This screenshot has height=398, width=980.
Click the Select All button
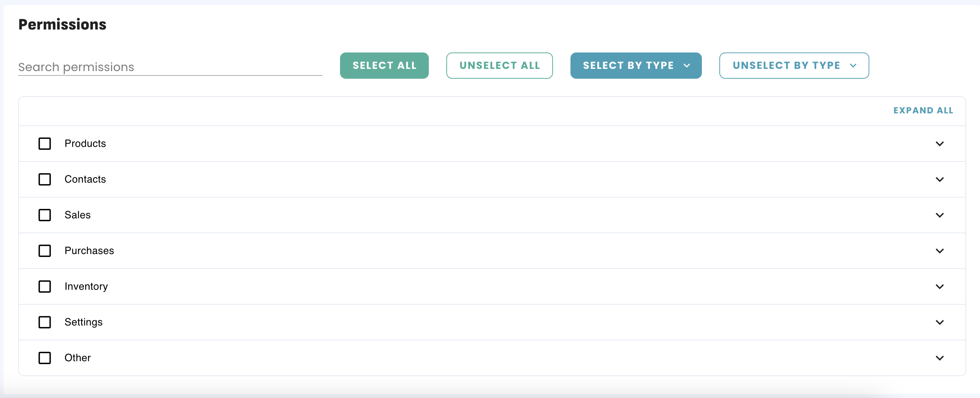[x=384, y=66]
